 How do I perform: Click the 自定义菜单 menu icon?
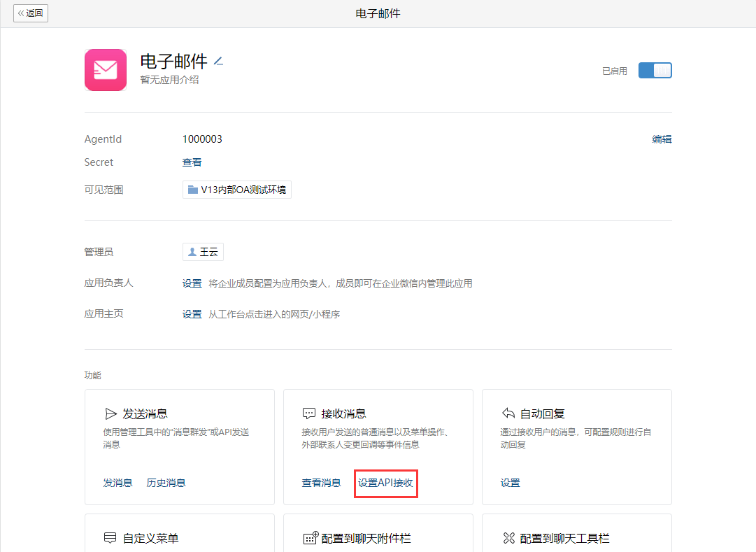click(x=110, y=538)
